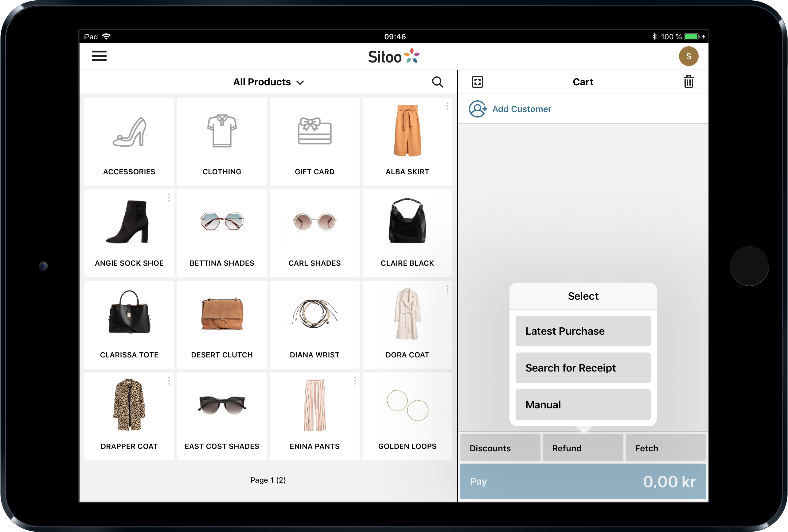Image resolution: width=788 pixels, height=532 pixels.
Task: Tap the user avatar S
Action: pyautogui.click(x=688, y=56)
